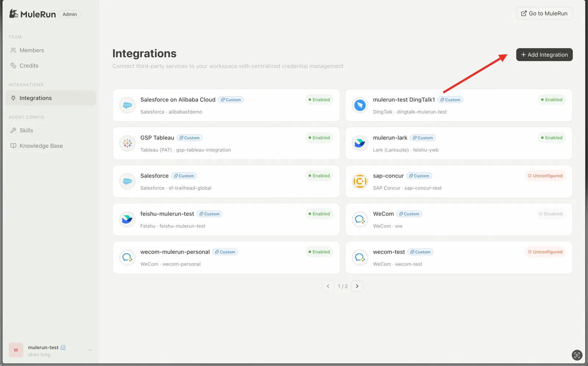Click the Custom tag on mulerun-lark
588x366 pixels.
[423, 138]
